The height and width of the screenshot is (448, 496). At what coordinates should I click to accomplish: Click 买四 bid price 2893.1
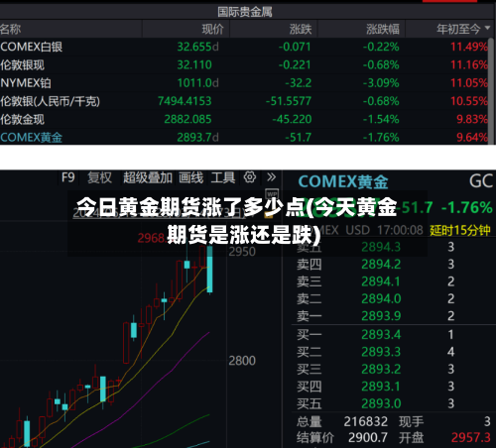click(381, 387)
